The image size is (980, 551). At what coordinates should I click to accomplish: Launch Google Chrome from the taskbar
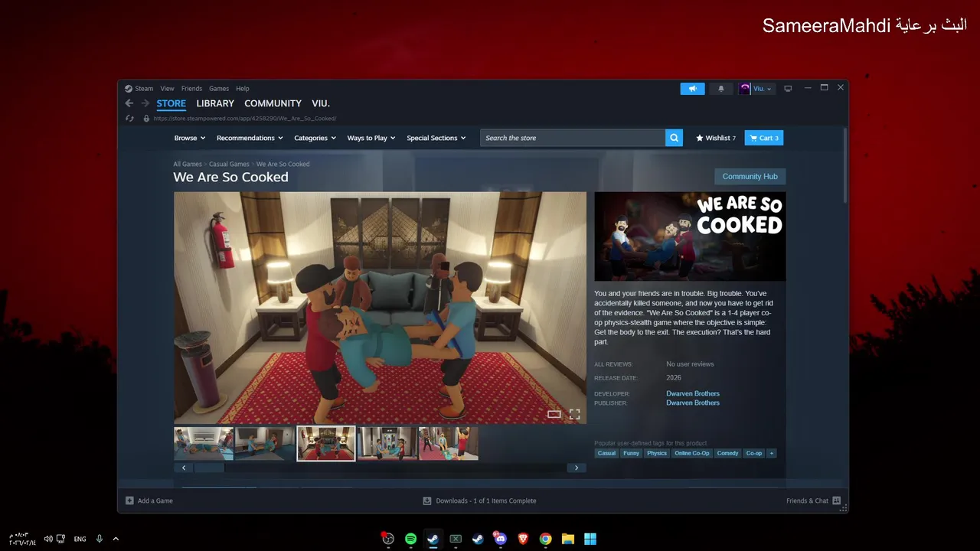point(545,539)
